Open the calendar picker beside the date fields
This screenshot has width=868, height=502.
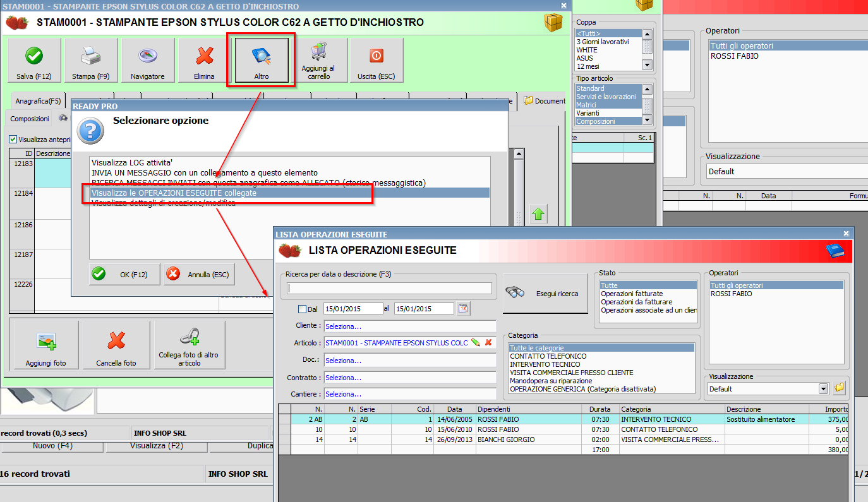[463, 309]
